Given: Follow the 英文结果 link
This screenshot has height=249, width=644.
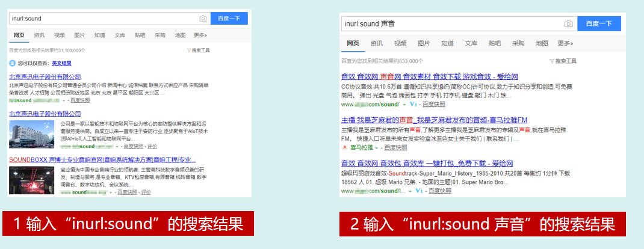Looking at the screenshot, I should pos(61,64).
